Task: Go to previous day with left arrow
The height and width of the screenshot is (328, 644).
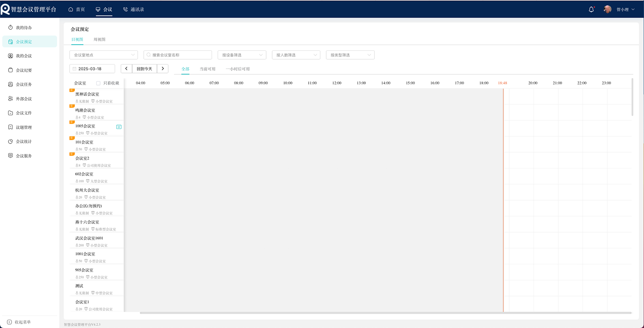Action: tap(126, 69)
